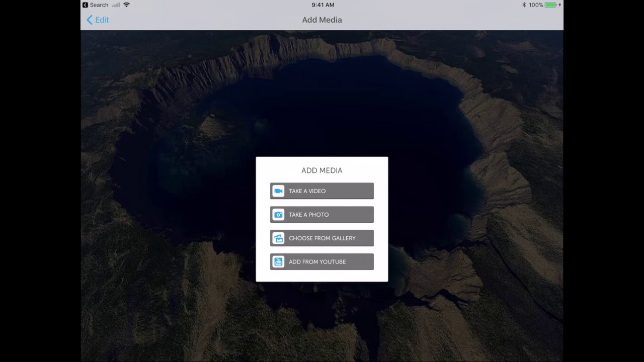Select the Take a Video button label
Image resolution: width=644 pixels, height=362 pixels.
click(x=307, y=191)
